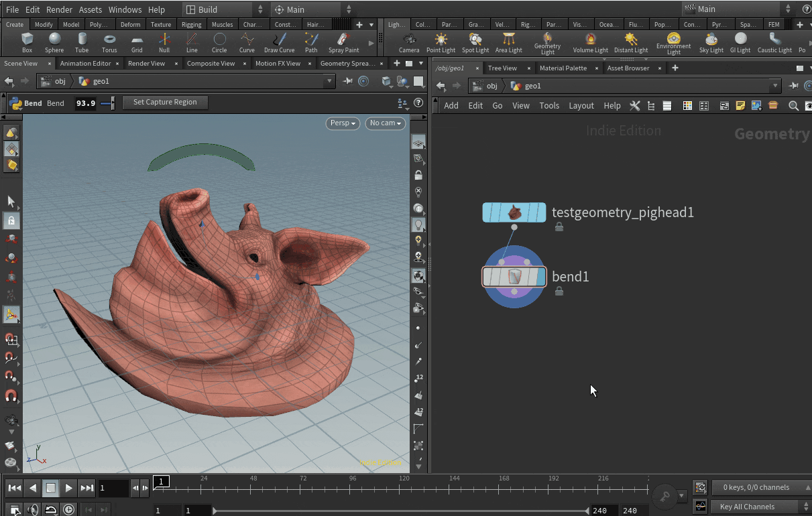Open the Render menu
The image size is (812, 516).
coord(59,10)
